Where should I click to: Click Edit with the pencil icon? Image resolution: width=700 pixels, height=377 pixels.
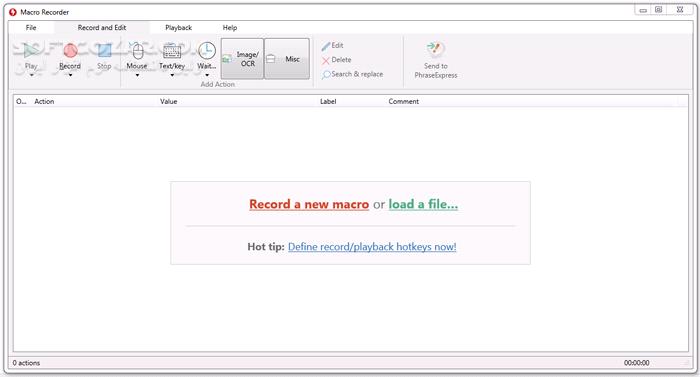point(333,46)
